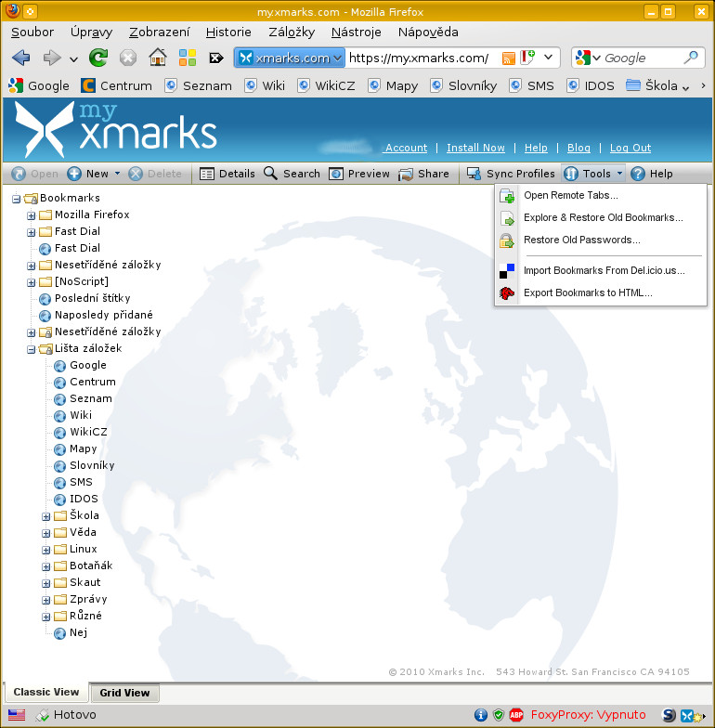
Task: Click the blue info icon in the status bar
Action: (481, 715)
